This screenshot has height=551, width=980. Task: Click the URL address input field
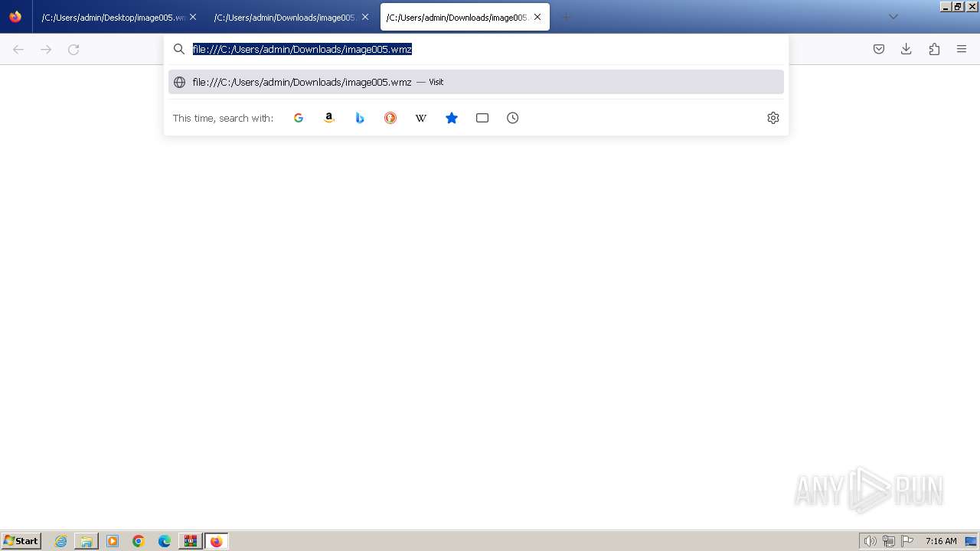(x=476, y=49)
